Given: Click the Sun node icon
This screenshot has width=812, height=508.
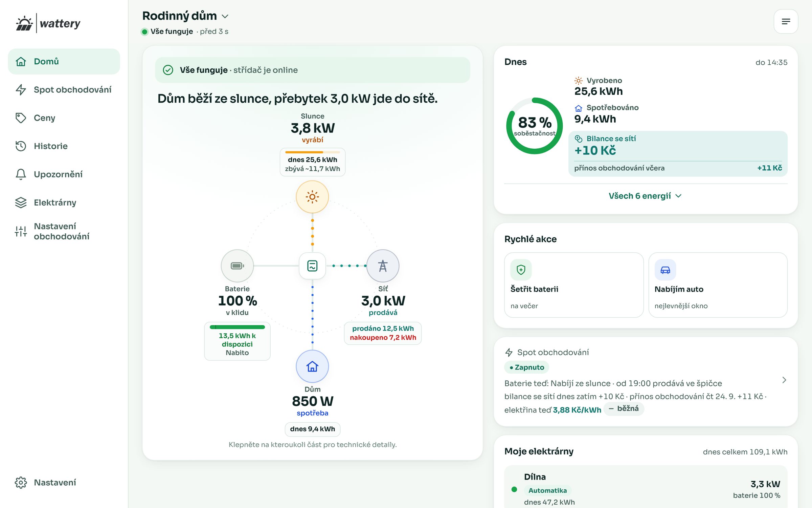Looking at the screenshot, I should pyautogui.click(x=312, y=197).
